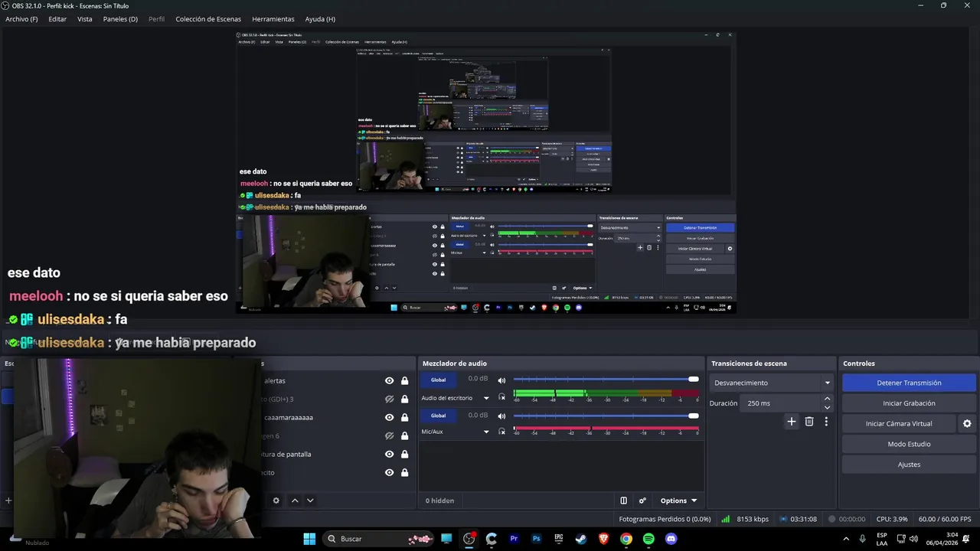Mute the Audio del escritorio speaker icon
The image size is (980, 551).
click(x=501, y=380)
